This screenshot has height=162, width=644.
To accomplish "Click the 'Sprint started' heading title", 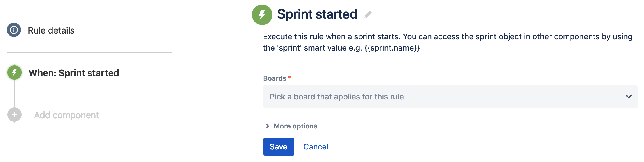I will tap(317, 14).
